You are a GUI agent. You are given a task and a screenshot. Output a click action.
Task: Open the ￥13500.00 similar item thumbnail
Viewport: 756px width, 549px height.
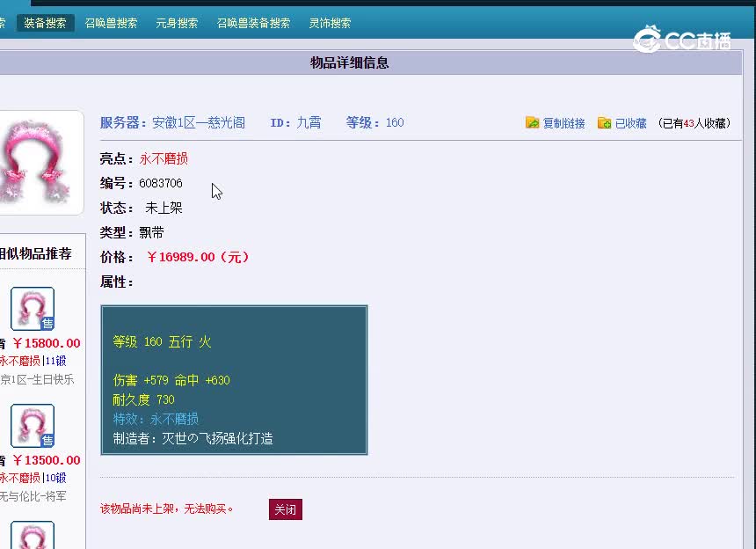[33, 426]
